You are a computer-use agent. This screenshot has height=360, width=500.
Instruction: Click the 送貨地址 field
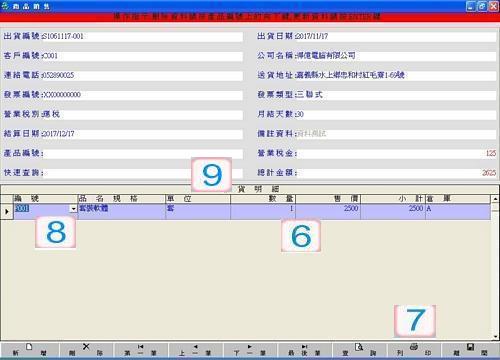point(396,75)
